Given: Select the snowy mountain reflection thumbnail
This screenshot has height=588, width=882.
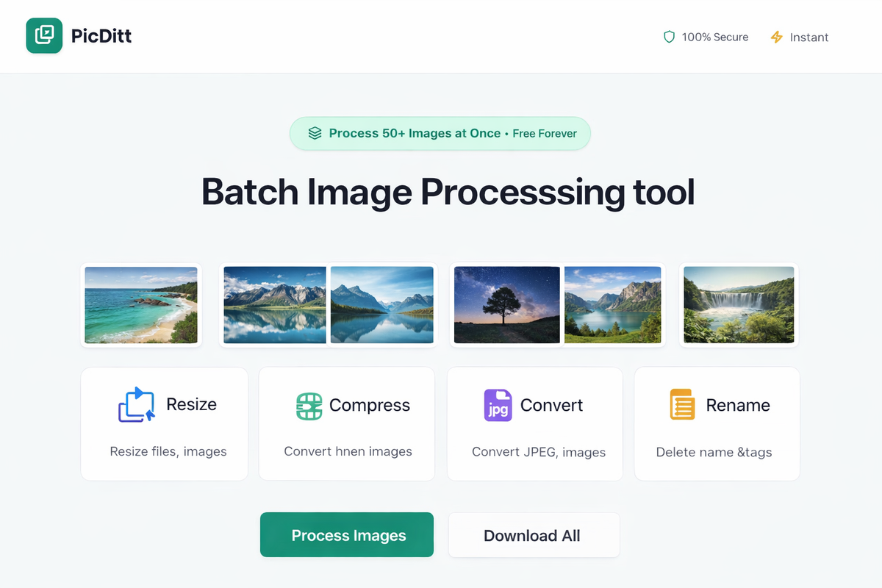Looking at the screenshot, I should pos(275,305).
